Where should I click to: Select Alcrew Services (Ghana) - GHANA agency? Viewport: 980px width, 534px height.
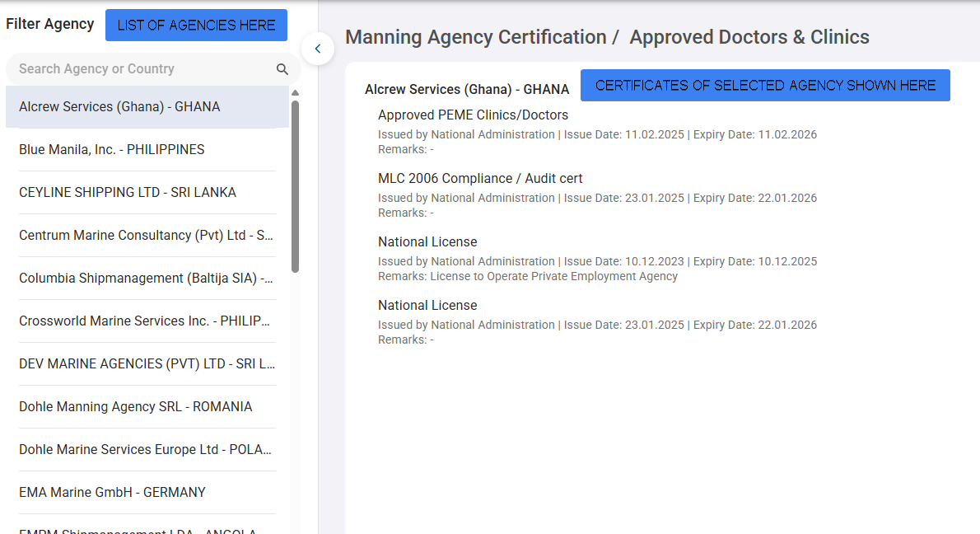pos(147,107)
